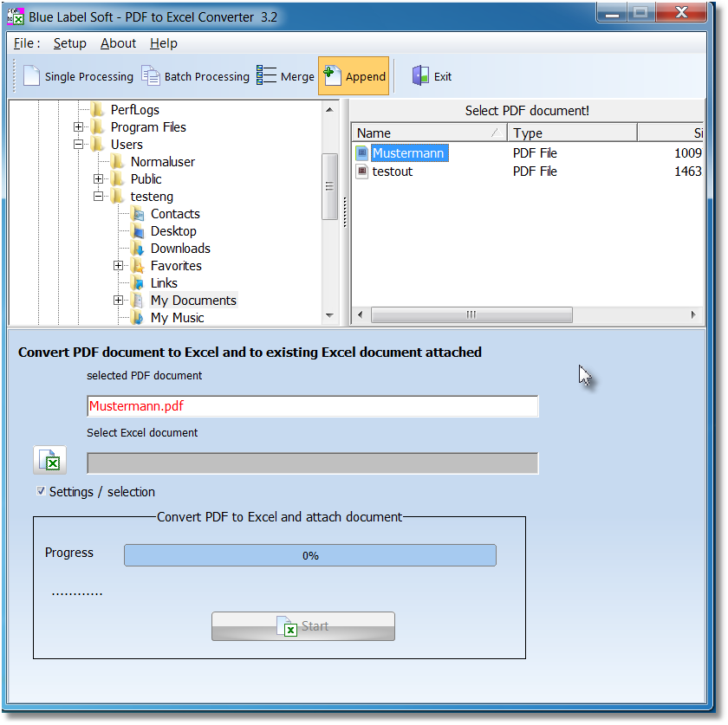This screenshot has width=728, height=725.
Task: Click the testeng folder icon
Action: click(118, 197)
